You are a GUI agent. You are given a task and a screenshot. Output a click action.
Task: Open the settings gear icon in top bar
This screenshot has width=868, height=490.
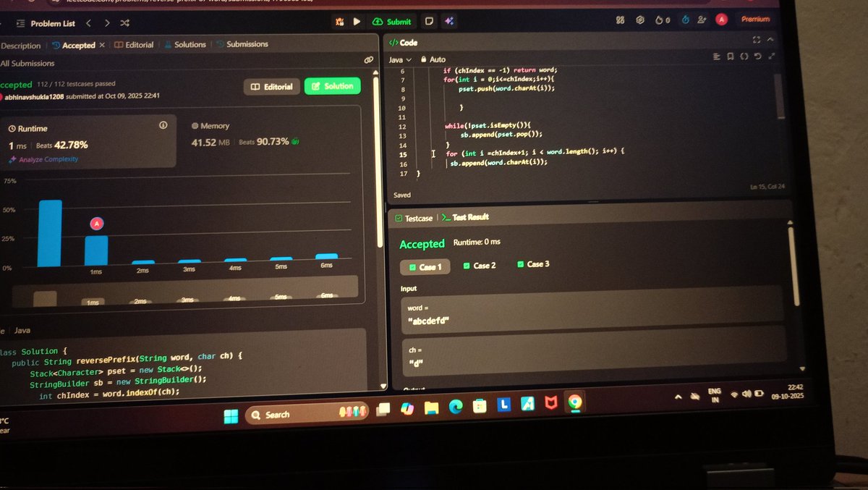pyautogui.click(x=640, y=20)
